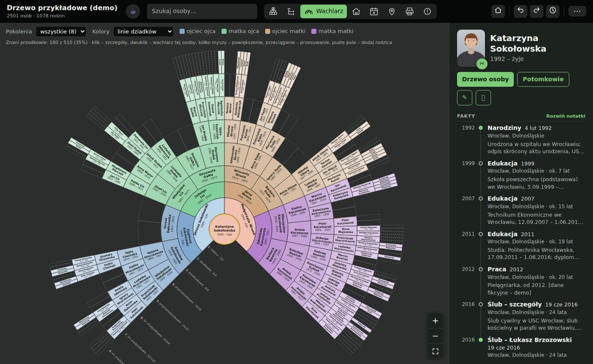Select the 2007 Edukacja timeline entry
The height and width of the screenshot is (364, 593).
521,210
